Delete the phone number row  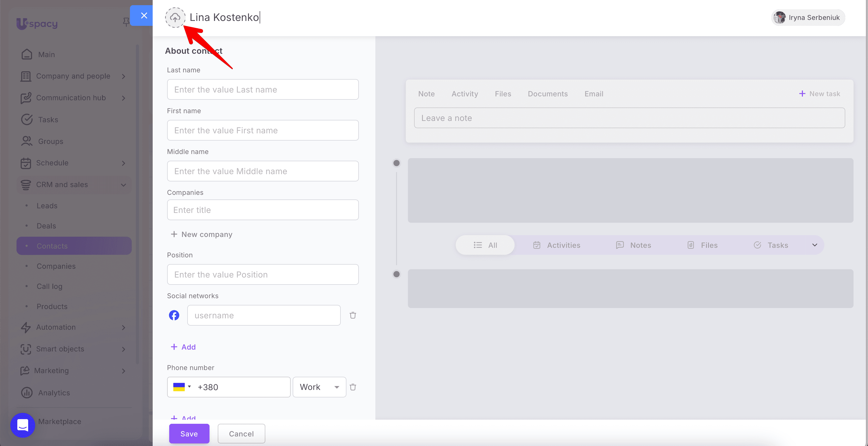click(353, 387)
